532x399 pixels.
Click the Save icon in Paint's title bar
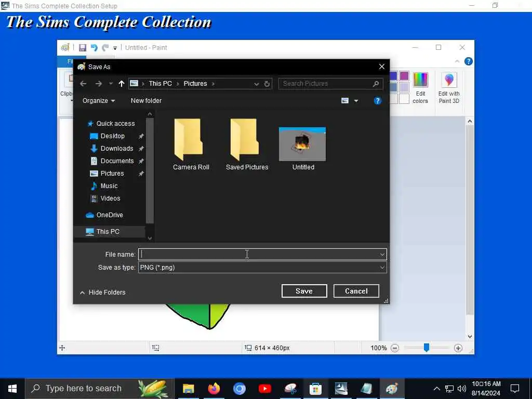point(83,48)
